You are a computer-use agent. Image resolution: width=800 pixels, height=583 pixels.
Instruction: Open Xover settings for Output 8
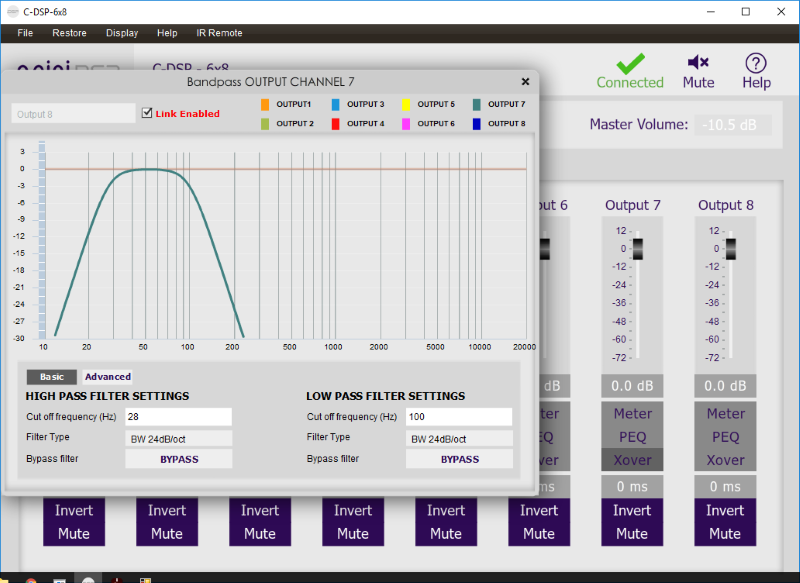pyautogui.click(x=725, y=460)
